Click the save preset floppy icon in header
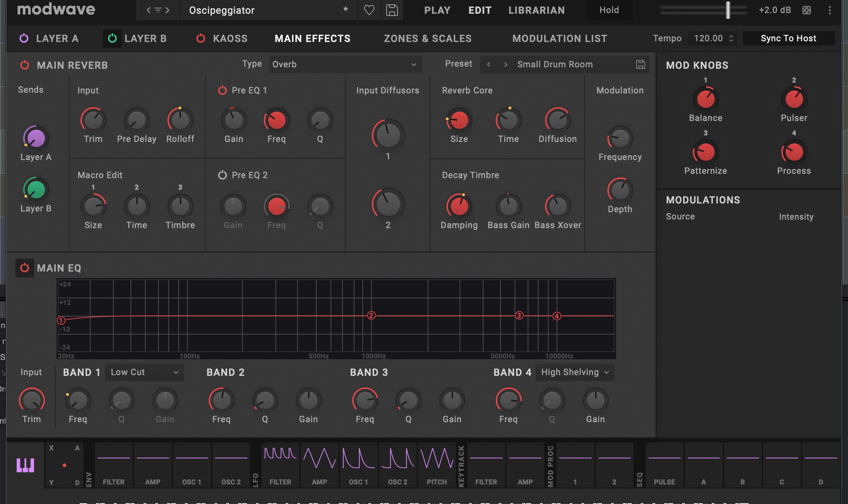The width and height of the screenshot is (848, 504). coord(392,10)
